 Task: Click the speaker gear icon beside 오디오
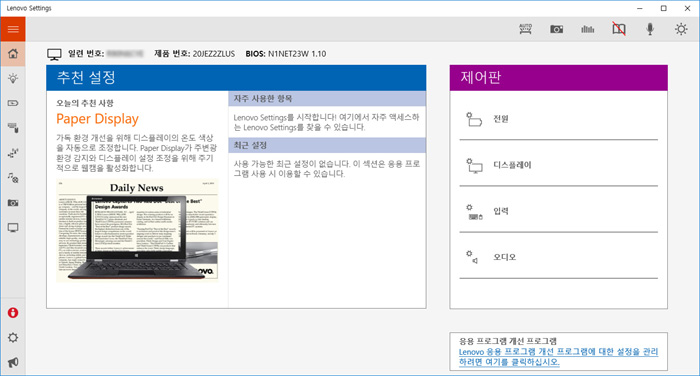point(472,257)
